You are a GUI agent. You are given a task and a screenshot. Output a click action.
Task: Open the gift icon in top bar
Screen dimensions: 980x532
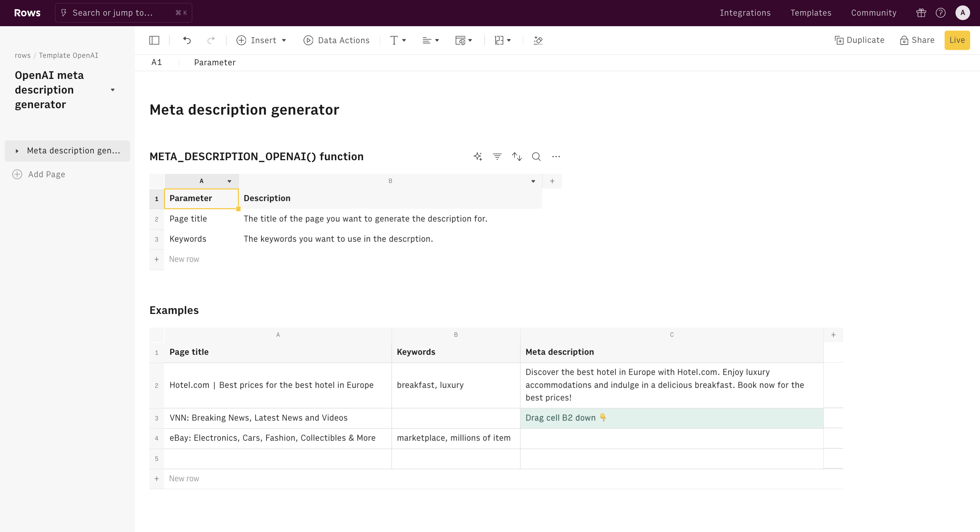pyautogui.click(x=921, y=13)
